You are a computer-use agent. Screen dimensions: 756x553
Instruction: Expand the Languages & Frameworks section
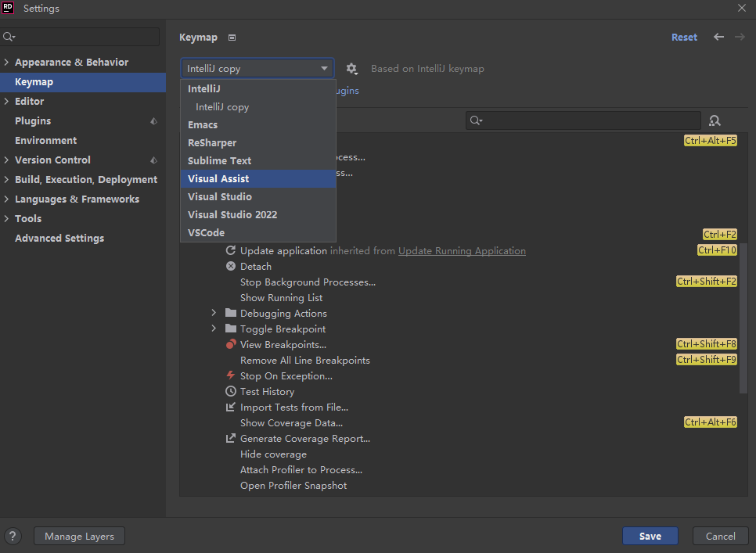[x=6, y=199]
